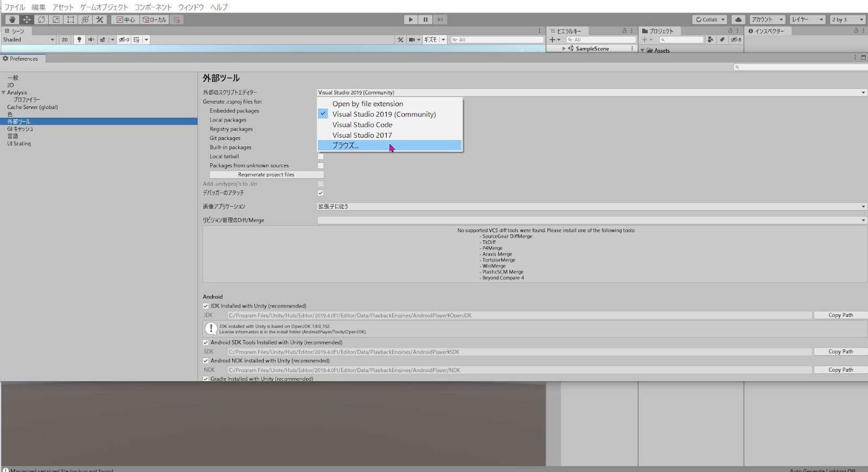Image resolution: width=868 pixels, height=472 pixels.
Task: Toggle scene effects icon
Action: pos(103,40)
